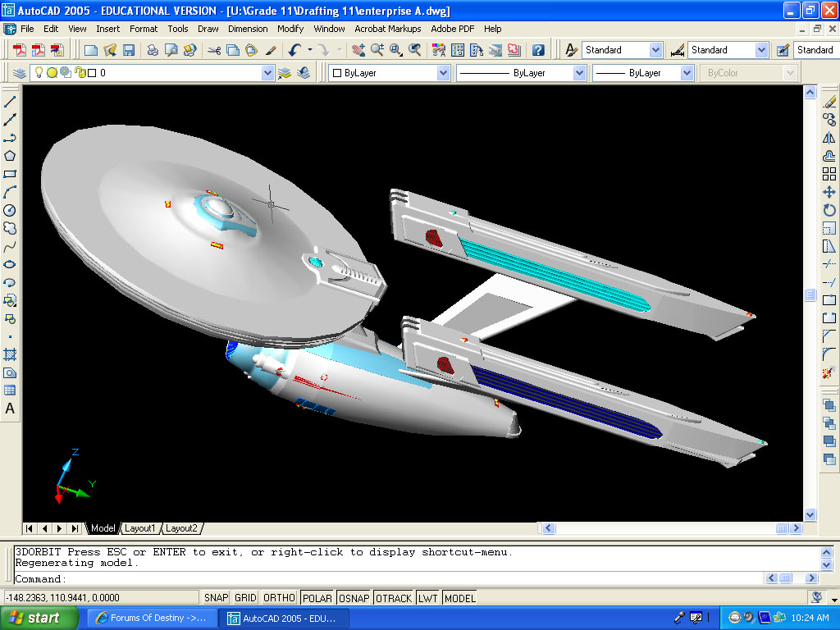Switch to the Layout2 tab
Viewport: 840px width, 630px height.
(181, 528)
